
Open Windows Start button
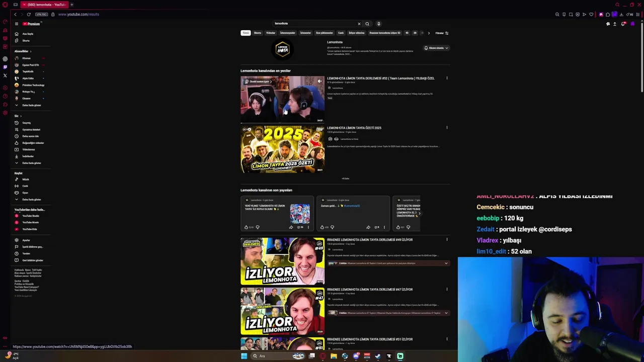click(x=244, y=356)
